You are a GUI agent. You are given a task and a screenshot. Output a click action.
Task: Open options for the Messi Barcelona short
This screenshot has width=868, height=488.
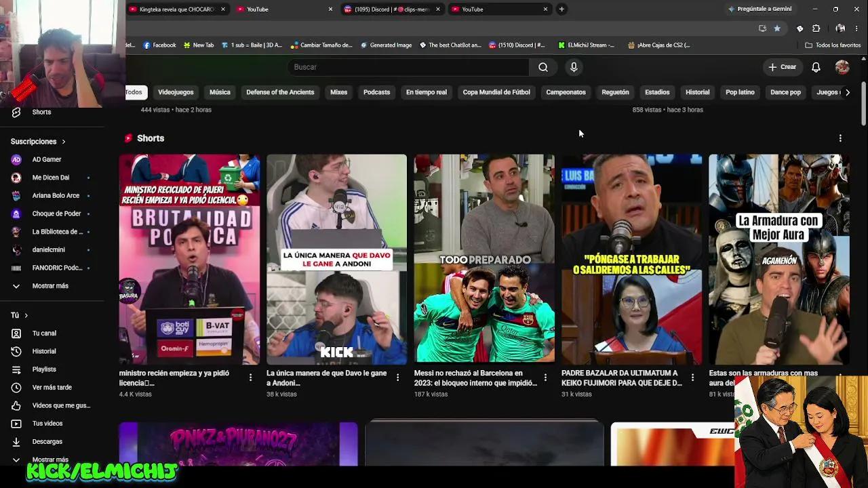[545, 378]
